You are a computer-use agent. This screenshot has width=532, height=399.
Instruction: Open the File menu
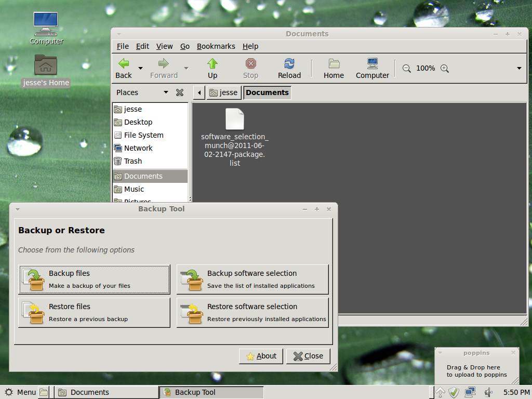pyautogui.click(x=123, y=46)
